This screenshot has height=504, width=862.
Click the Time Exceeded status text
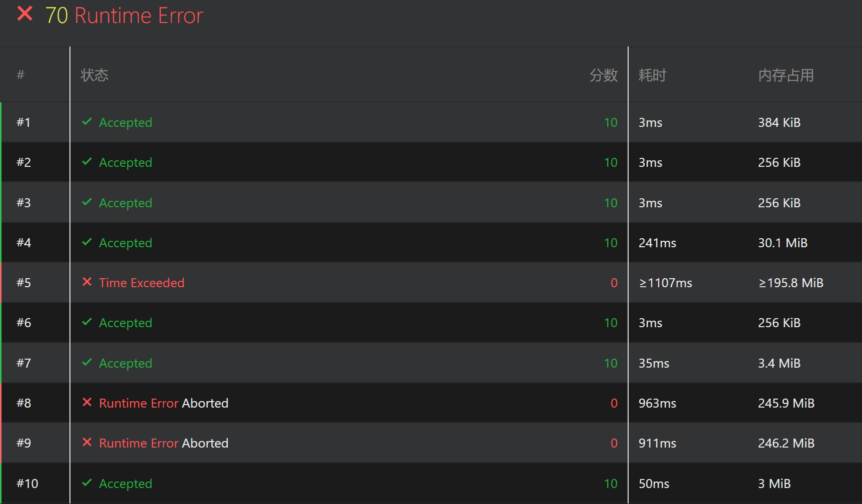click(x=141, y=283)
